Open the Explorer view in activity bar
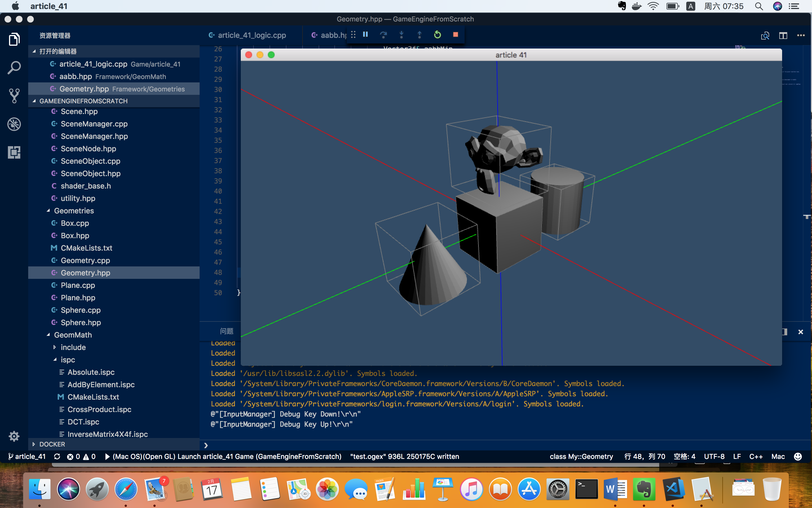 14,39
